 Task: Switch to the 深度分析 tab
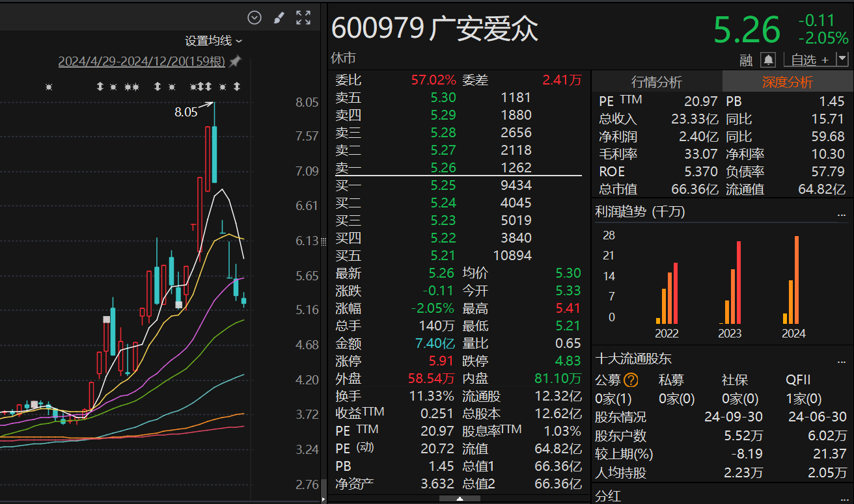(x=788, y=82)
